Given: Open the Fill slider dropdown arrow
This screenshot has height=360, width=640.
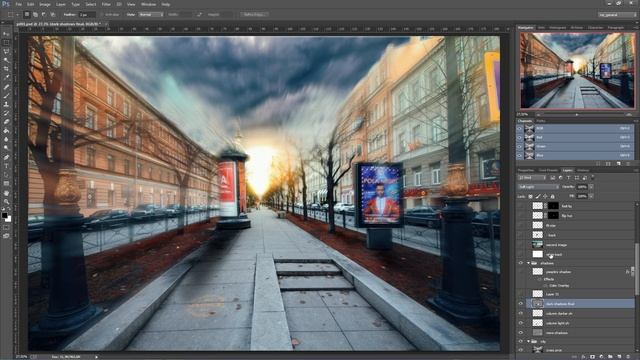Looking at the screenshot, I should [x=591, y=196].
